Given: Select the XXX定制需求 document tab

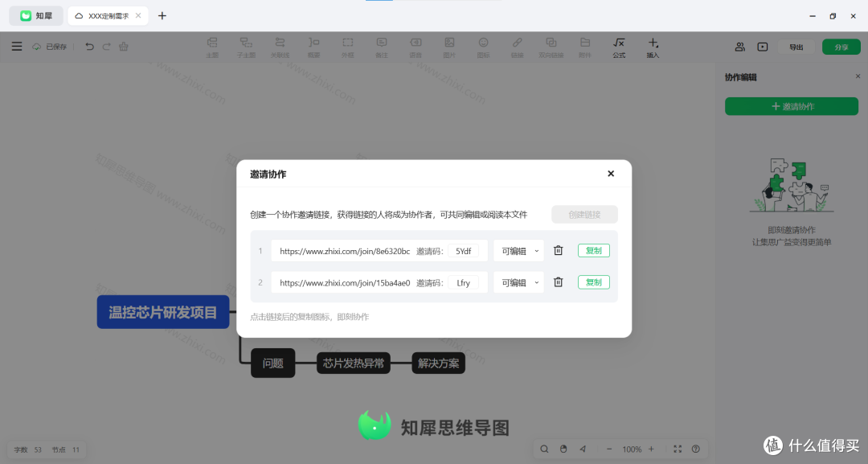Looking at the screenshot, I should [x=108, y=16].
